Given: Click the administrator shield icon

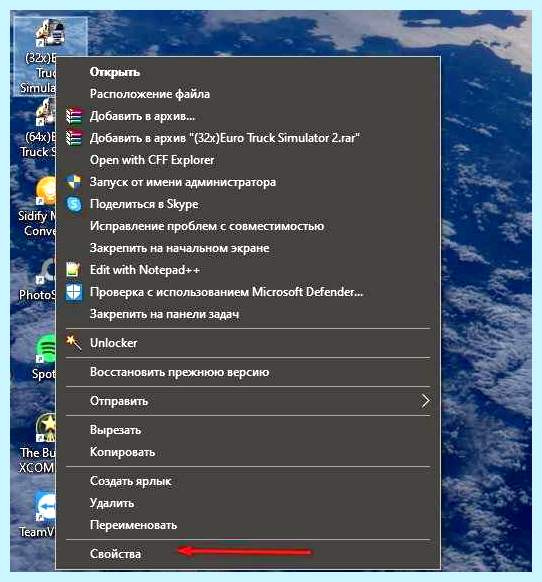Looking at the screenshot, I should [74, 182].
